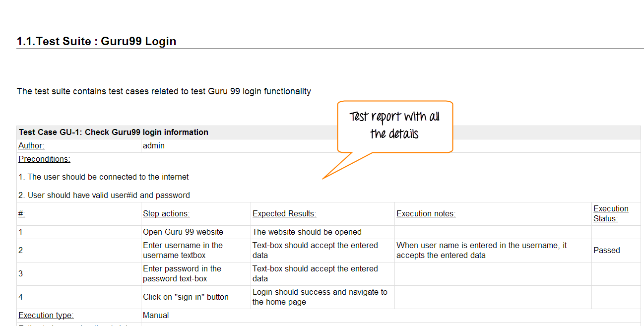The width and height of the screenshot is (644, 326).
Task: Click the underlined "Preconditions:" label
Action: tap(44, 159)
